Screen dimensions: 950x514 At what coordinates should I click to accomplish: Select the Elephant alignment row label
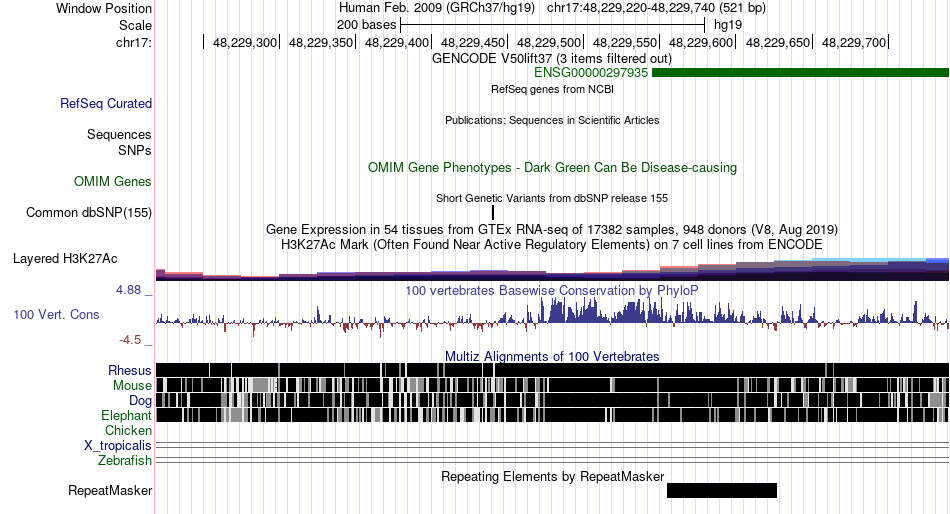pos(126,415)
